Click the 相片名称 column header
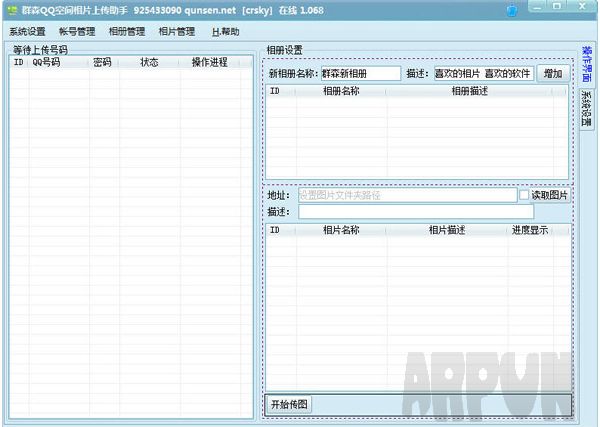 point(341,230)
